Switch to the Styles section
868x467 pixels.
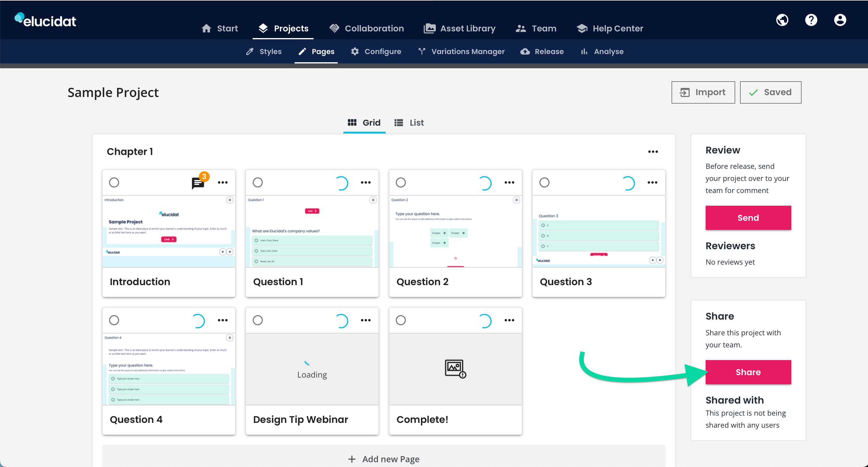pos(263,52)
